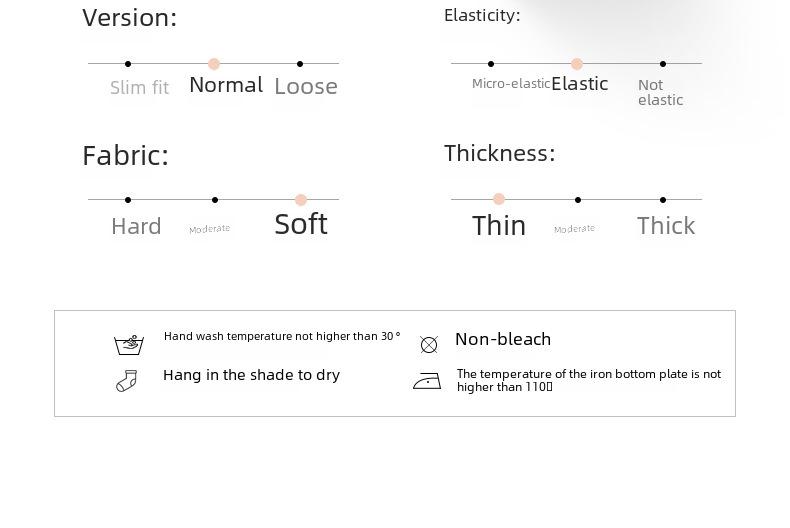Click the non-bleach crossed circle icon
Image resolution: width=790 pixels, height=528 pixels.
pos(429,345)
